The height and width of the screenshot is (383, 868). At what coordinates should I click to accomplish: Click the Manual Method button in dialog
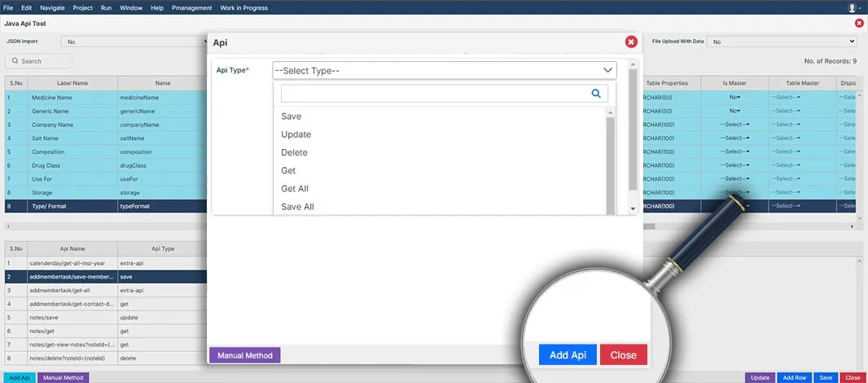(244, 355)
